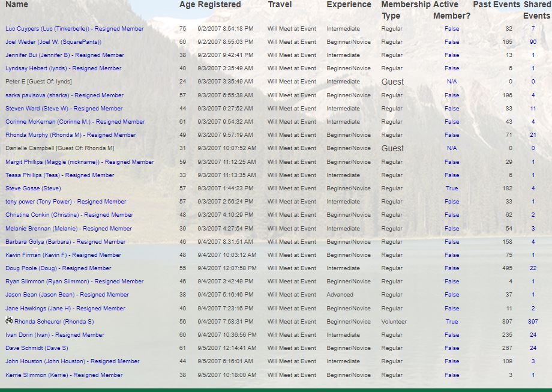The image size is (552, 392).
Task: Open Dave Schmidt (Dave S) link
Action: coord(37,348)
